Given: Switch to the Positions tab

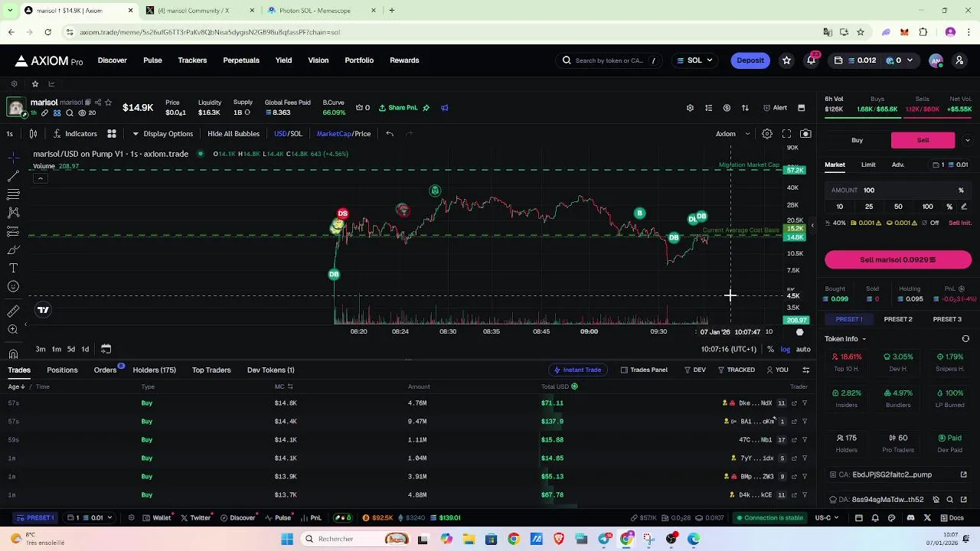Looking at the screenshot, I should coord(62,370).
